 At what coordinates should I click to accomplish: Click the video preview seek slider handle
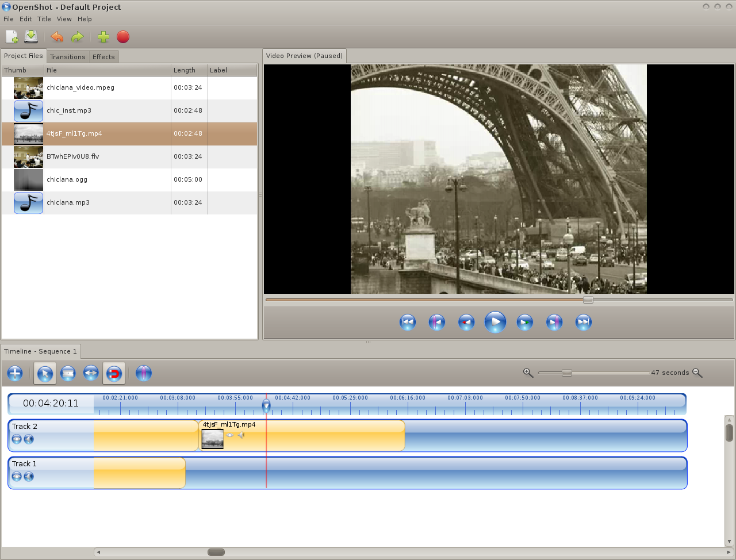(588, 300)
